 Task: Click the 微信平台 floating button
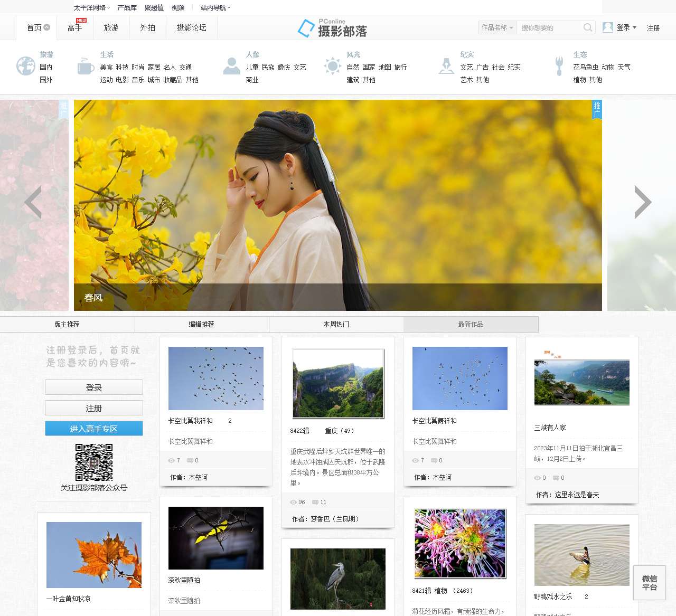(x=650, y=582)
